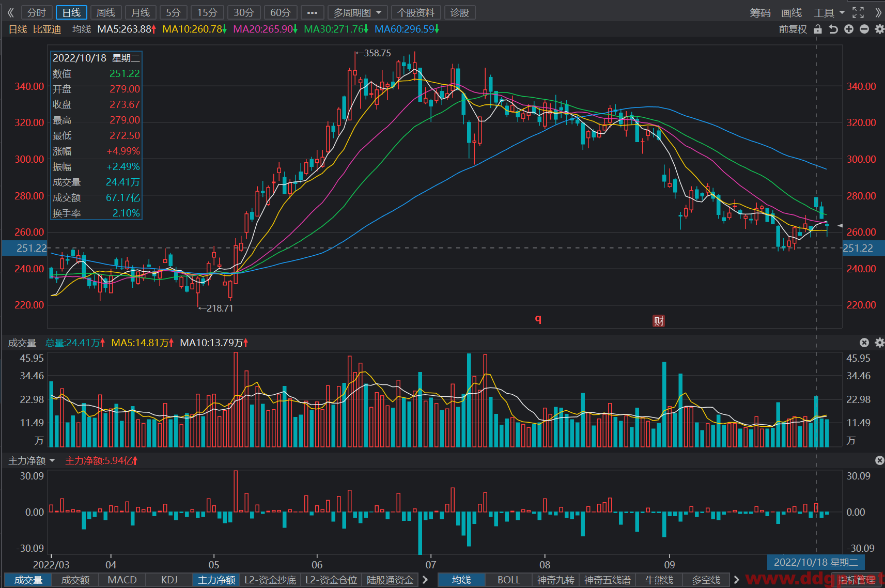Zoom in chart with plus circle icon
The height and width of the screenshot is (588, 885).
pos(849,29)
